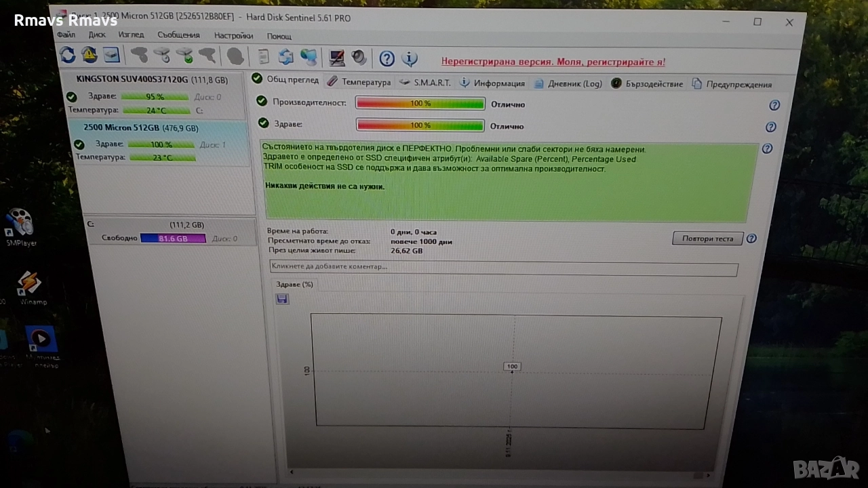This screenshot has width=868, height=488.
Task: Click the C: free space bar 81.6 GB
Action: pyautogui.click(x=173, y=239)
